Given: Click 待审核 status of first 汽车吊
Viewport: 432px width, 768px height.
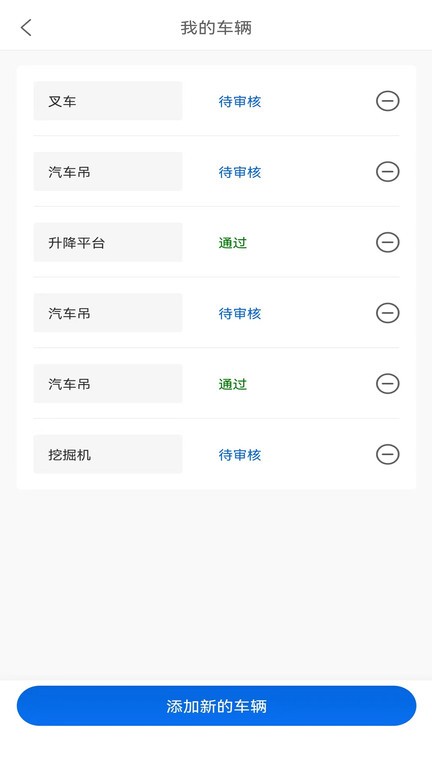Looking at the screenshot, I should [240, 172].
